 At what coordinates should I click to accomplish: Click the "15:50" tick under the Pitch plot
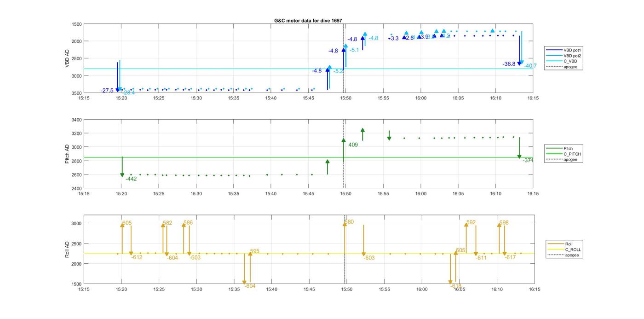(345, 194)
